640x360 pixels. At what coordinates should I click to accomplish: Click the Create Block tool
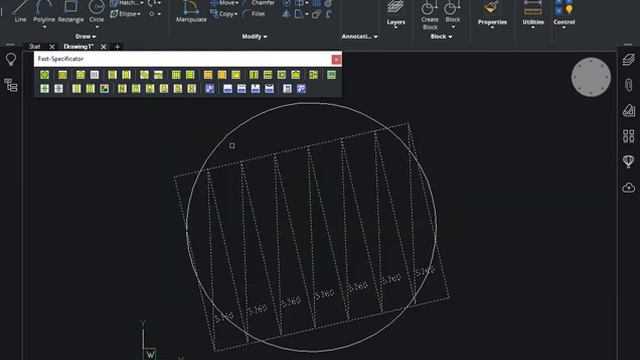point(429,15)
